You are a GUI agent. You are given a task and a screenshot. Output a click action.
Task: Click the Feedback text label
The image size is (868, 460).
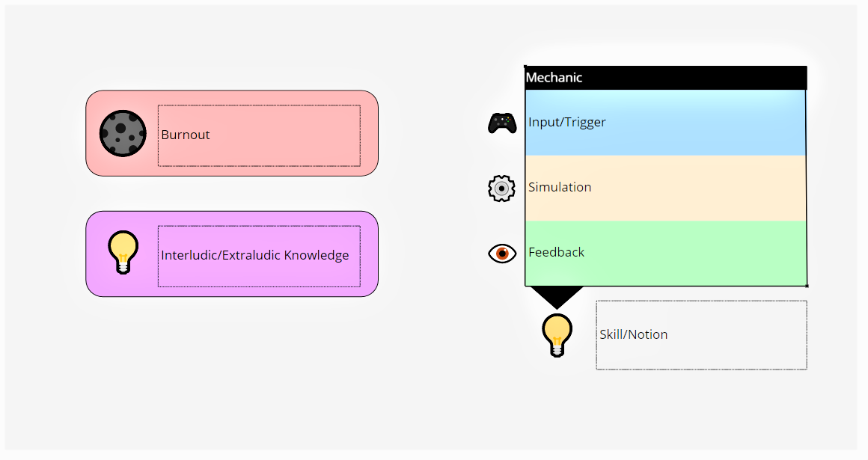tap(557, 253)
